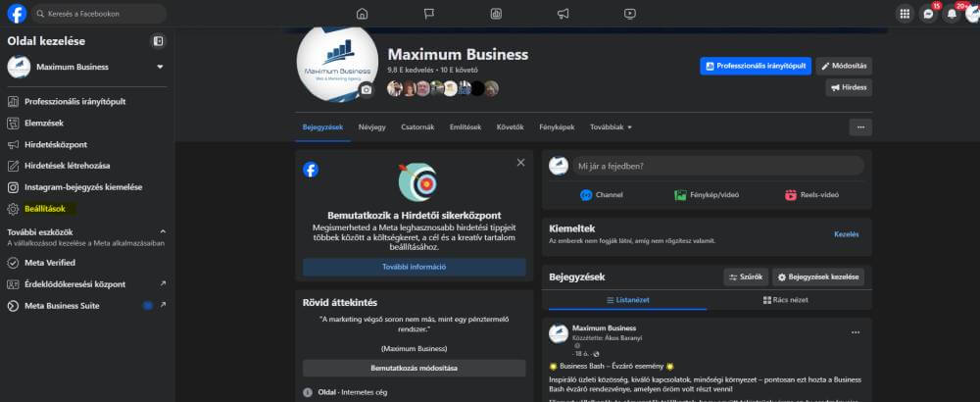This screenshot has height=402, width=980.
Task: Click three-dots menu beside profile tabs
Action: coord(860,127)
